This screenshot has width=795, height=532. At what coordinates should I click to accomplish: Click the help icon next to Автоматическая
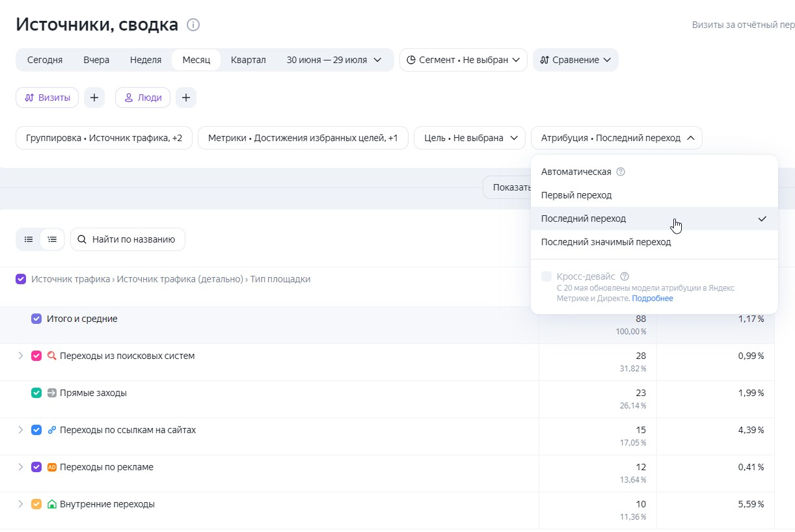(621, 172)
